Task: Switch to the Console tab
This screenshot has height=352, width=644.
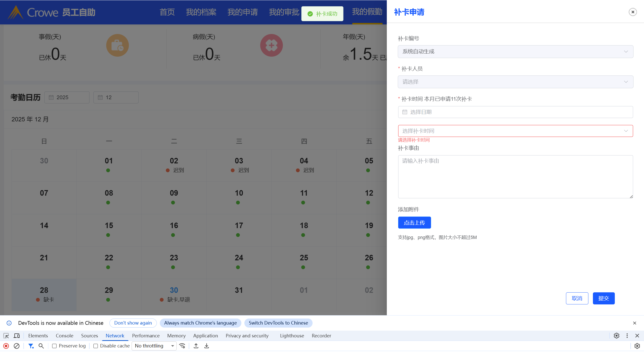Action: point(64,336)
